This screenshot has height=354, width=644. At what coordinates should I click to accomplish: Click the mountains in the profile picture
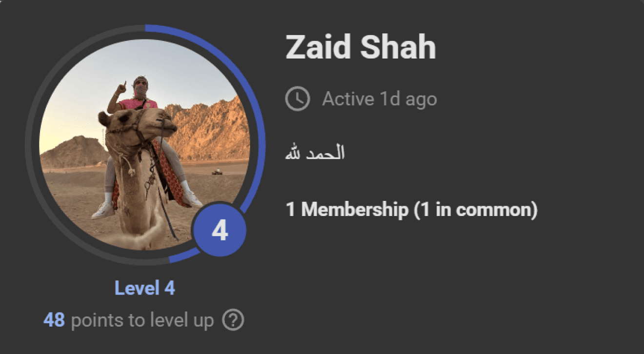209,131
